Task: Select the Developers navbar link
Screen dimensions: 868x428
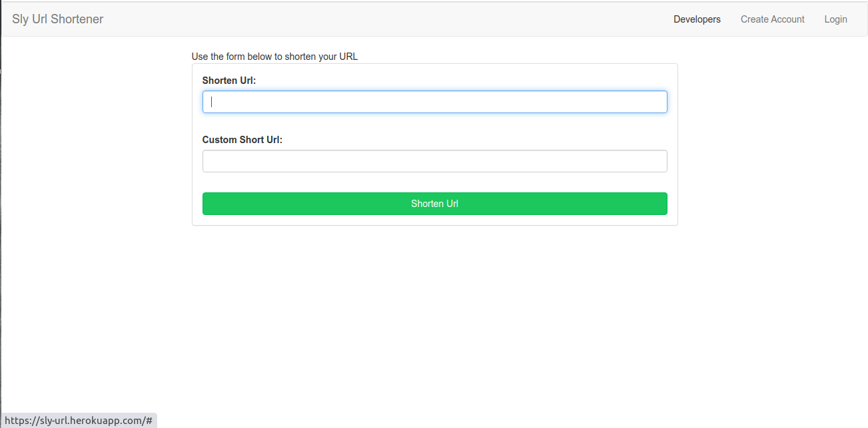Action: 697,19
